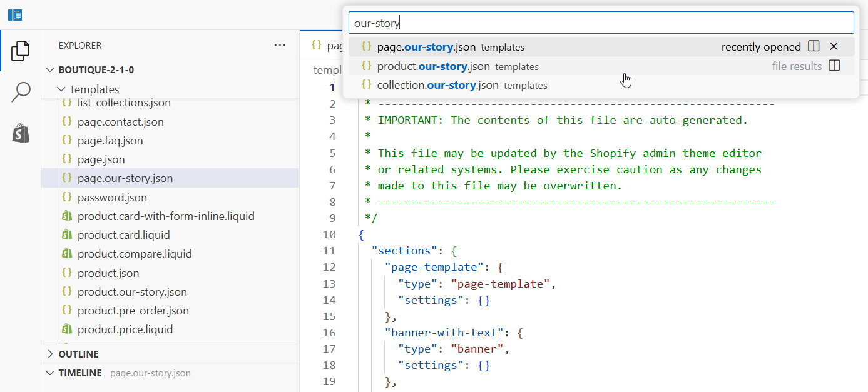Select collection.our-story.json in quick open results
The height and width of the screenshot is (392, 868).
(437, 85)
